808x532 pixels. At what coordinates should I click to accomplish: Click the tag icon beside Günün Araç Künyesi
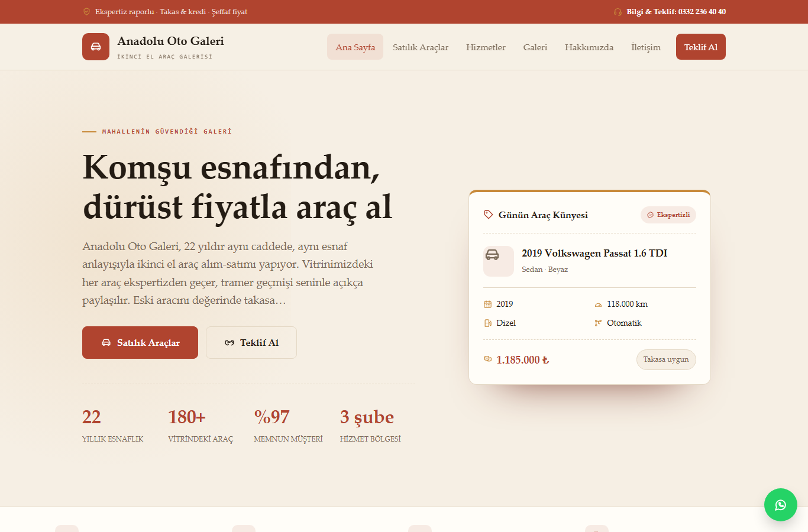[488, 215]
